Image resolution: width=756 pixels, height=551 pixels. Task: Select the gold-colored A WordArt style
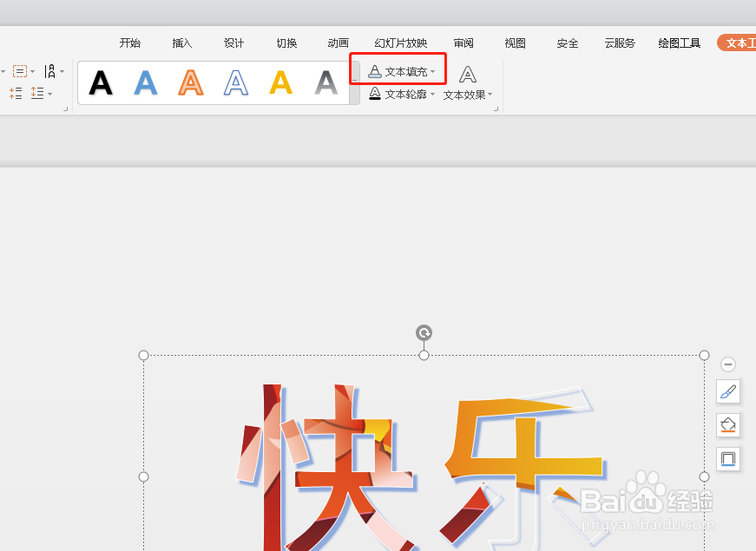tap(279, 82)
